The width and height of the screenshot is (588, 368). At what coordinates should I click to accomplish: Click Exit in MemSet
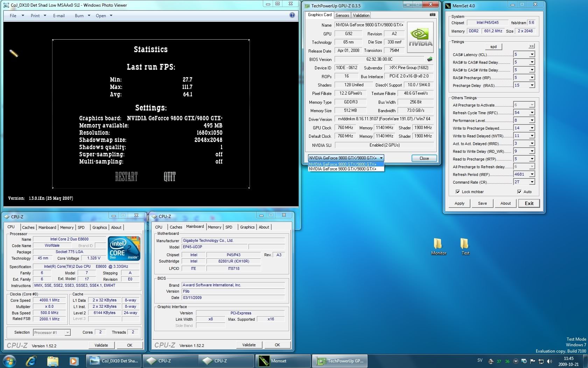pyautogui.click(x=529, y=203)
